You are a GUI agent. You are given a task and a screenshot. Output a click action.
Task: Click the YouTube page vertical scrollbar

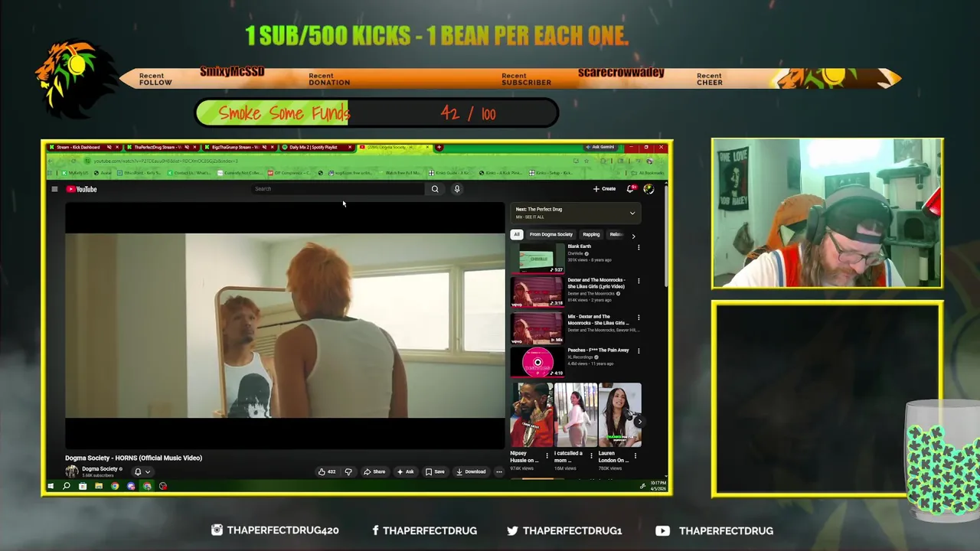pyautogui.click(x=666, y=235)
